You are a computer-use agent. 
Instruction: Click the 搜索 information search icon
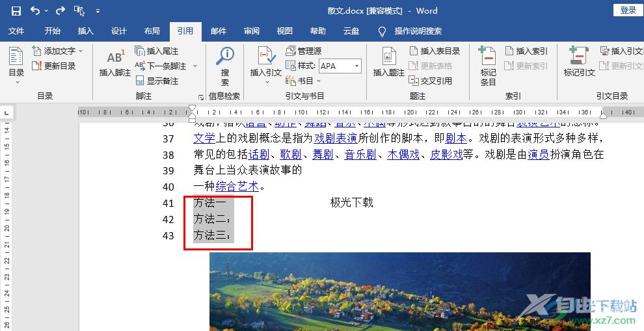(225, 66)
